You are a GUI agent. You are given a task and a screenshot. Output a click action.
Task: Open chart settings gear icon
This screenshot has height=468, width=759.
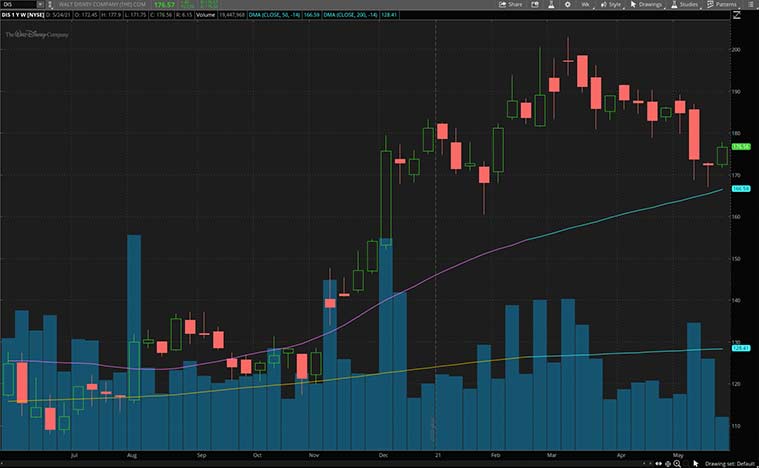click(567, 4)
